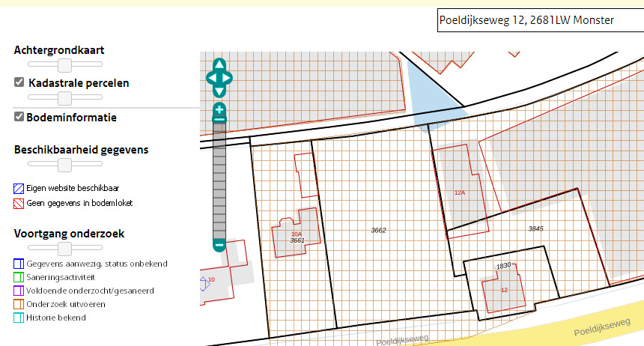Zoom out with the minus button
644x346 pixels.
pos(219,246)
